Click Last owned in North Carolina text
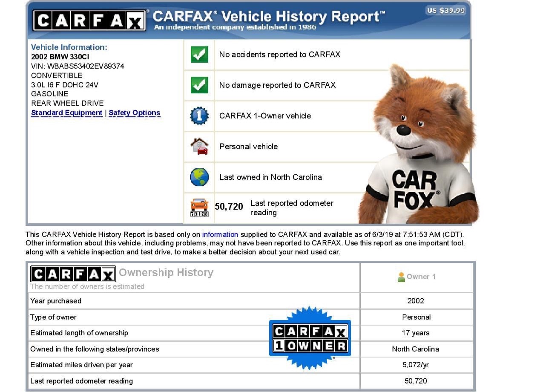Image resolution: width=543 pixels, height=392 pixels. (270, 177)
